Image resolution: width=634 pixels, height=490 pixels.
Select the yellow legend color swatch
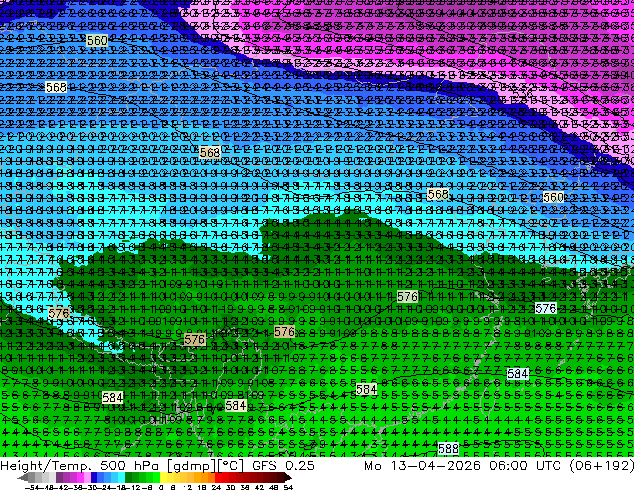163,478
